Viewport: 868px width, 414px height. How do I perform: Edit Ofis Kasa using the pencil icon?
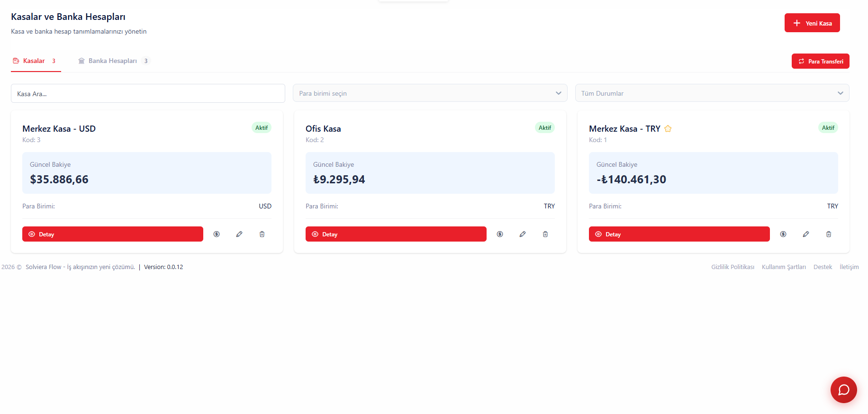point(523,234)
